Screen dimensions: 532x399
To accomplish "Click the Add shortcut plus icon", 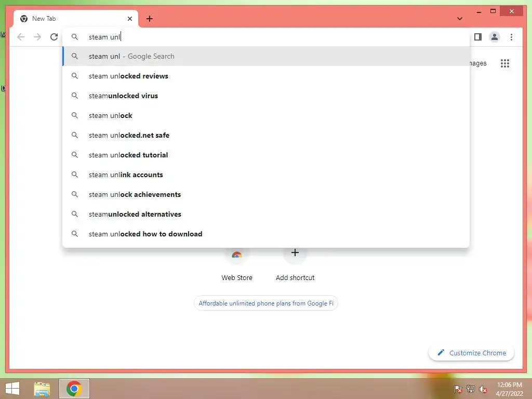I will [x=295, y=253].
